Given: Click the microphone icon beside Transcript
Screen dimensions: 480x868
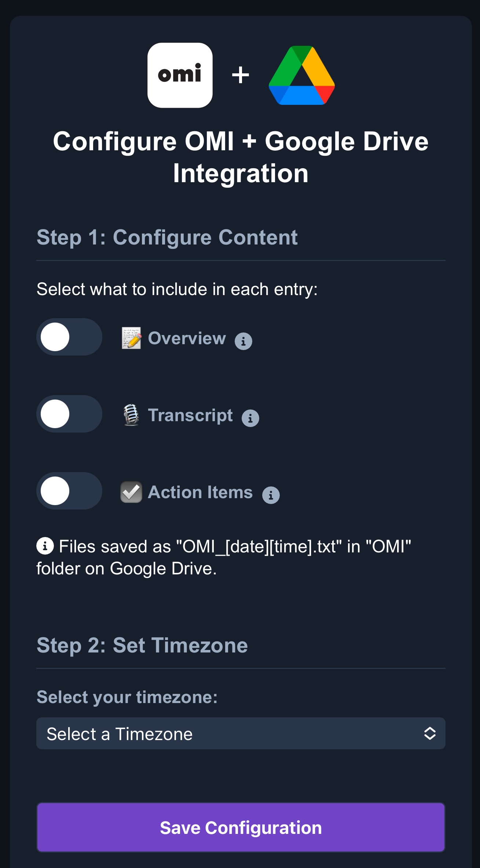Looking at the screenshot, I should pos(131,415).
